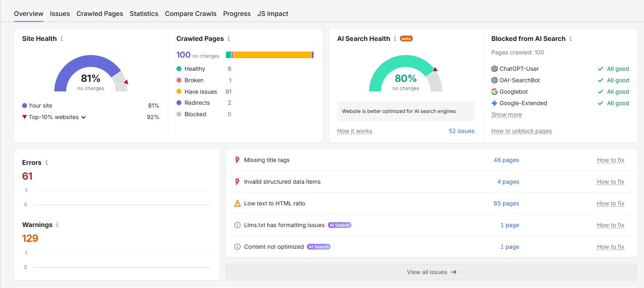
Task: Click the Redirects count 2
Action: point(230,103)
